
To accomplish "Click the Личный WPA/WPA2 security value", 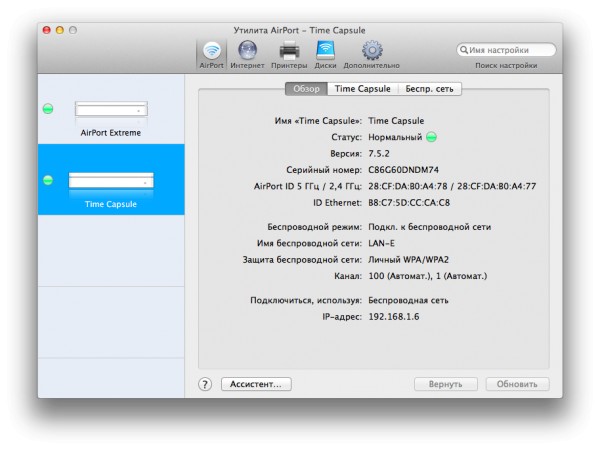I will [x=408, y=260].
